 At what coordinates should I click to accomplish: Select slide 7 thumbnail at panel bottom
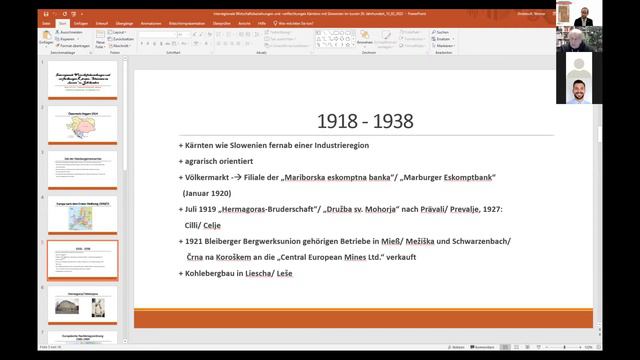click(82, 338)
